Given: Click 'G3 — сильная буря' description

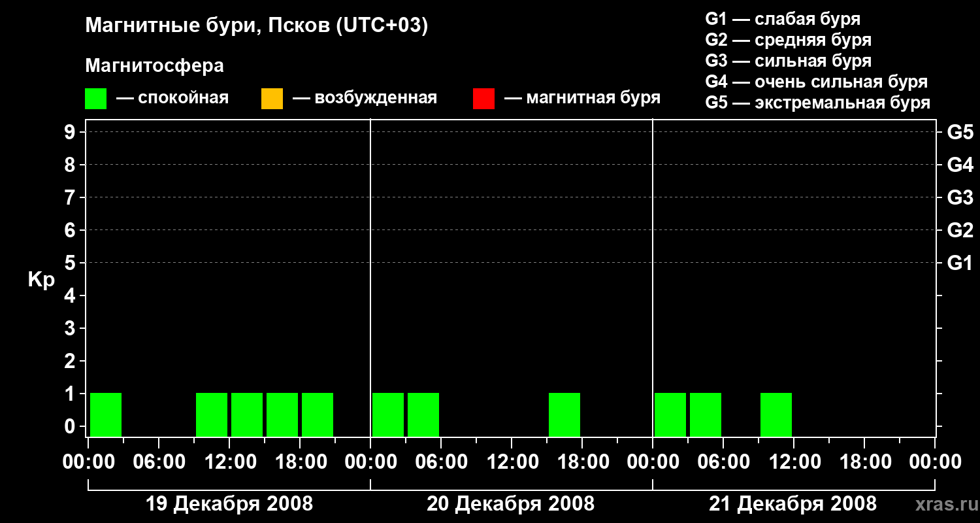Looking at the screenshot, I should coord(788,61).
